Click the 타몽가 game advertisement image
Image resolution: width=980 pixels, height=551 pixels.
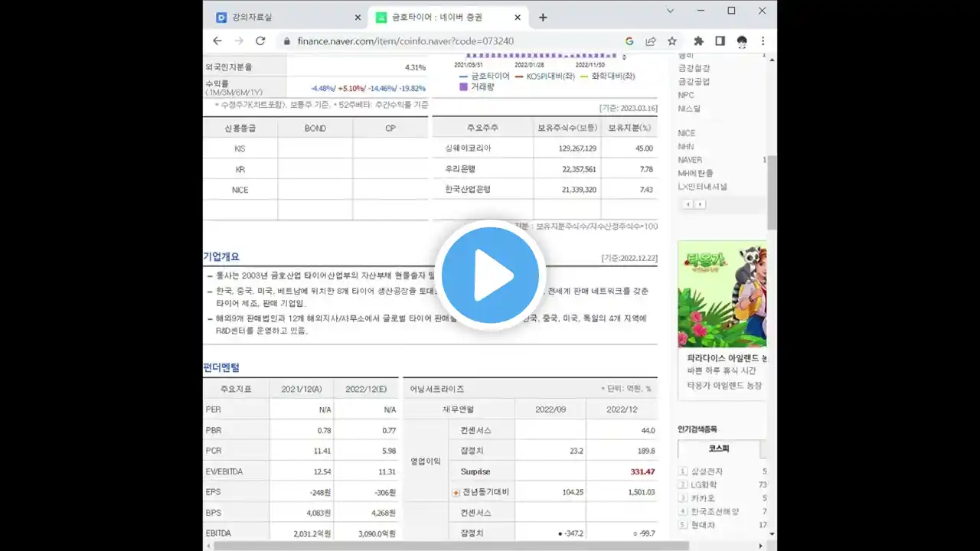point(722,295)
